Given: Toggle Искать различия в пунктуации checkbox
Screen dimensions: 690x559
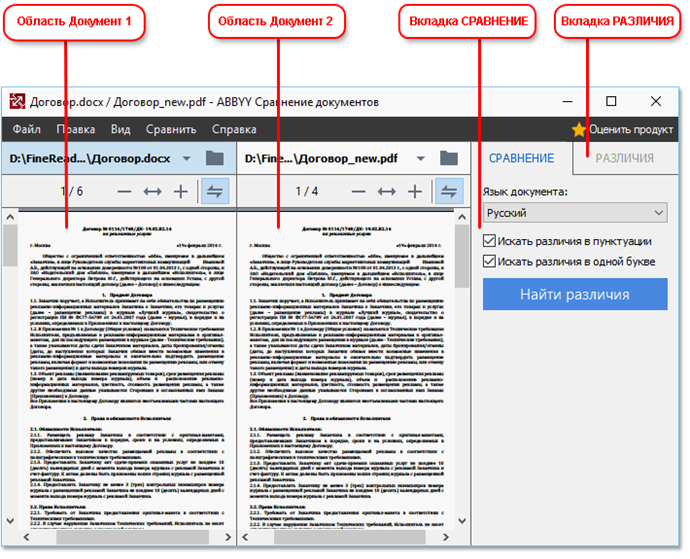Looking at the screenshot, I should pyautogui.click(x=489, y=241).
